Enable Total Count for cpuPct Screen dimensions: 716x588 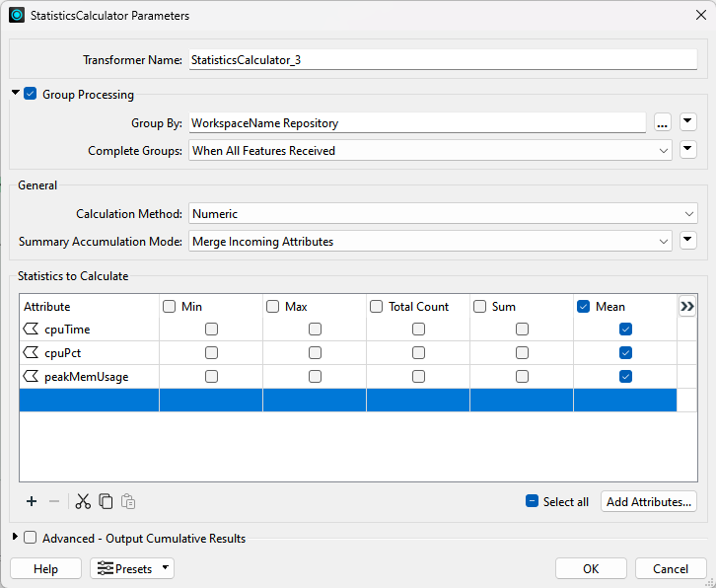pyautogui.click(x=419, y=353)
